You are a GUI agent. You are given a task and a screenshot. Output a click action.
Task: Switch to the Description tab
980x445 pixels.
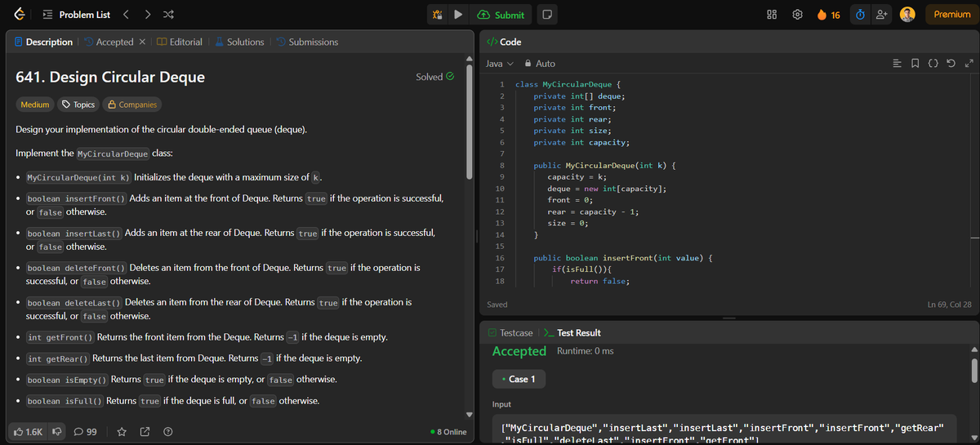(x=43, y=42)
